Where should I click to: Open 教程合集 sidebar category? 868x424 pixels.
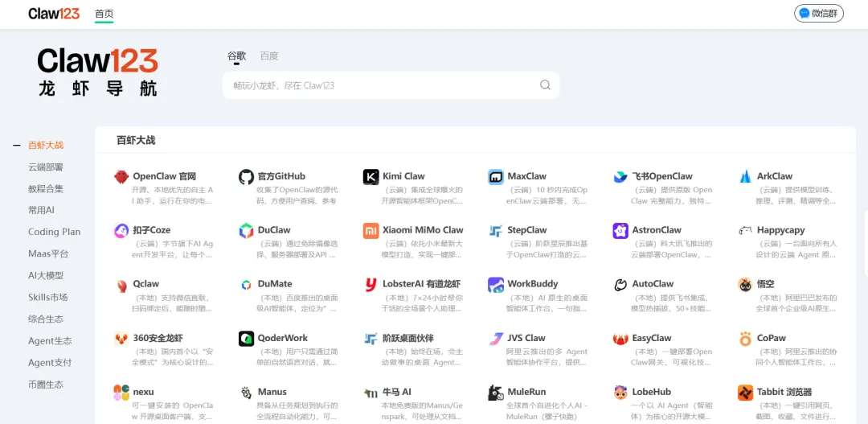coord(46,188)
